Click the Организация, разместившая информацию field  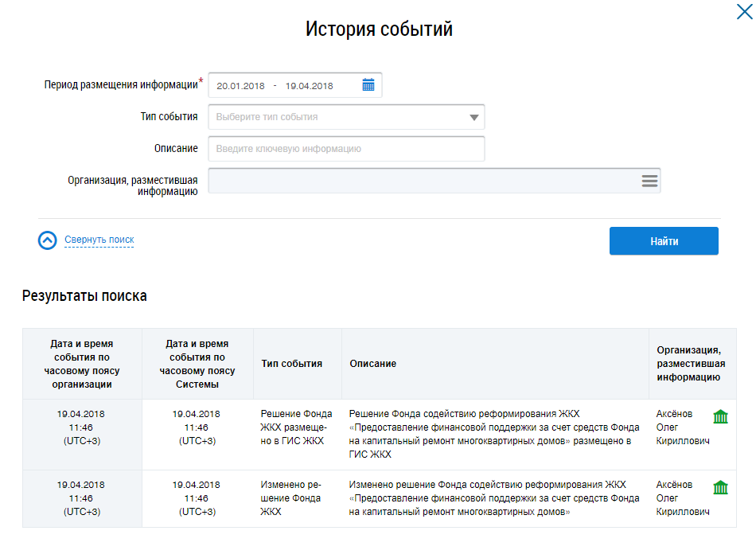click(x=422, y=181)
